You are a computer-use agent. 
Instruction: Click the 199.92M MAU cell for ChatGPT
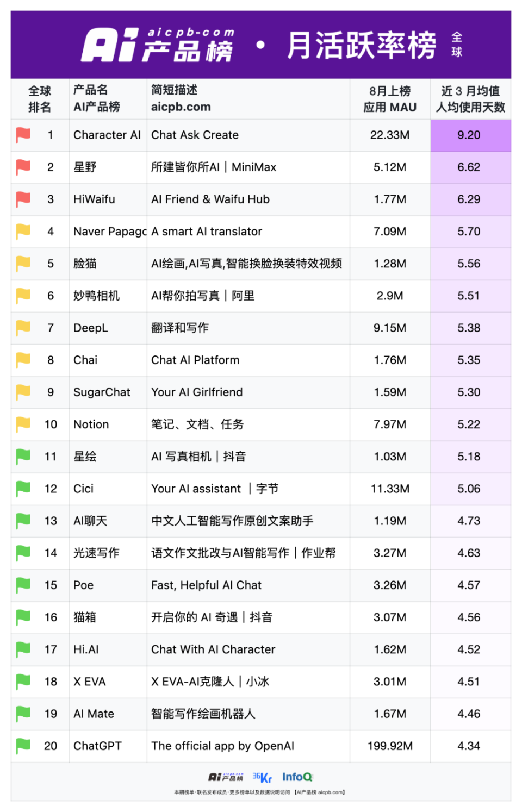coord(389,746)
